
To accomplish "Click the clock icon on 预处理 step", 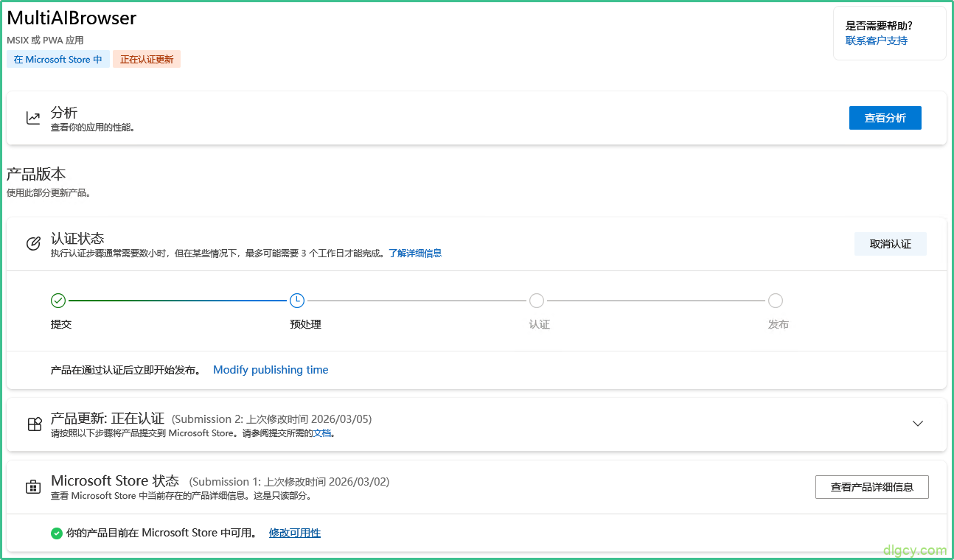I will click(296, 301).
